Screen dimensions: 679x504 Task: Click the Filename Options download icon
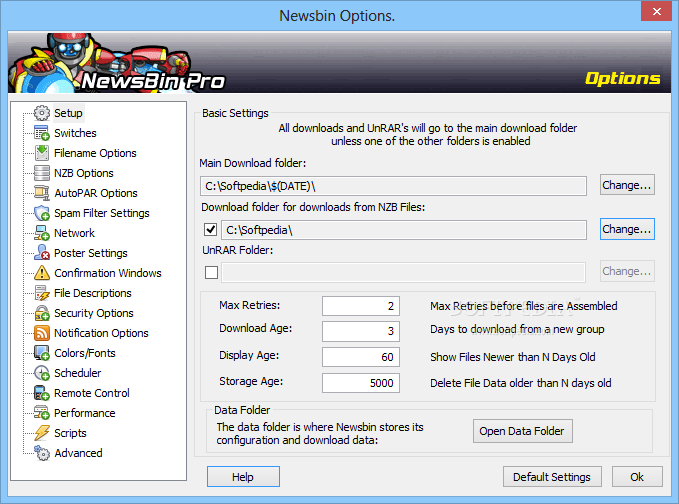[42, 153]
